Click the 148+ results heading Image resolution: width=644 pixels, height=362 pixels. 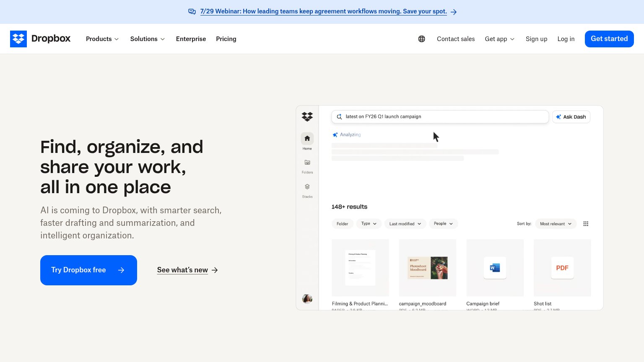[x=349, y=207]
